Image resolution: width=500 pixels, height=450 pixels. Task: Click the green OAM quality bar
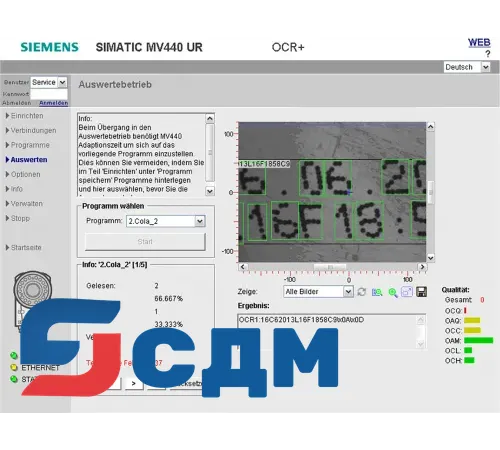[x=478, y=340]
